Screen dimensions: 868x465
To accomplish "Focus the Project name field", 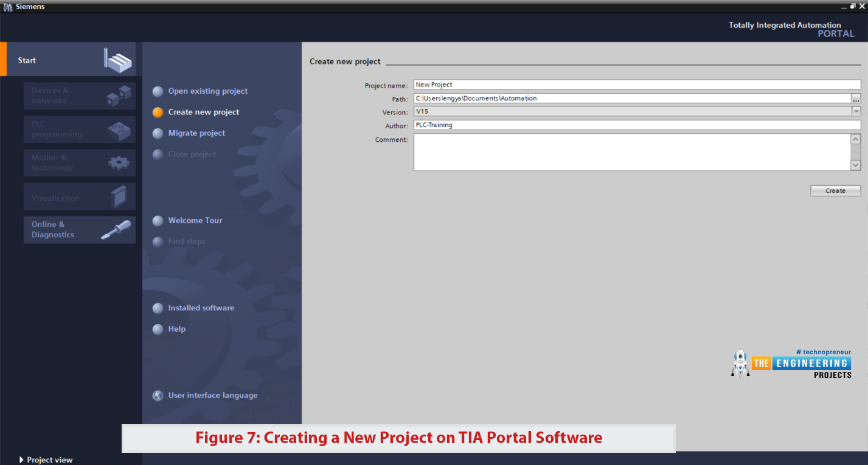I will 637,85.
